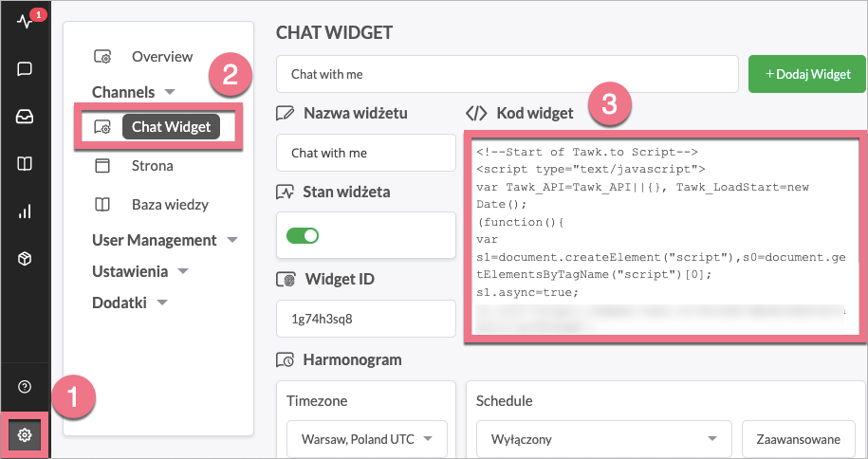Open the reporting bar chart icon
Image resolution: width=868 pixels, height=459 pixels.
(x=25, y=211)
